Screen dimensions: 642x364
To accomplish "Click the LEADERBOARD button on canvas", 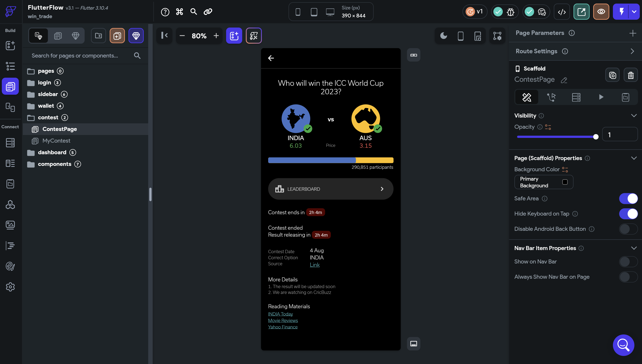I will (331, 189).
